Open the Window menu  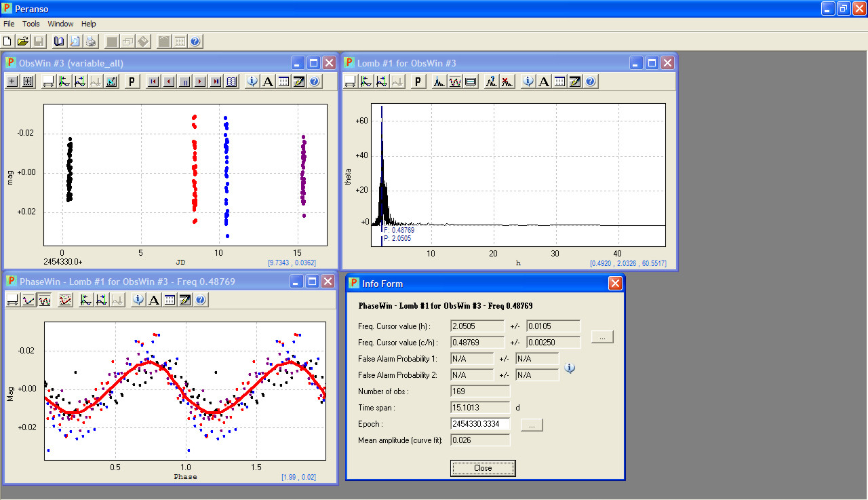coord(60,24)
